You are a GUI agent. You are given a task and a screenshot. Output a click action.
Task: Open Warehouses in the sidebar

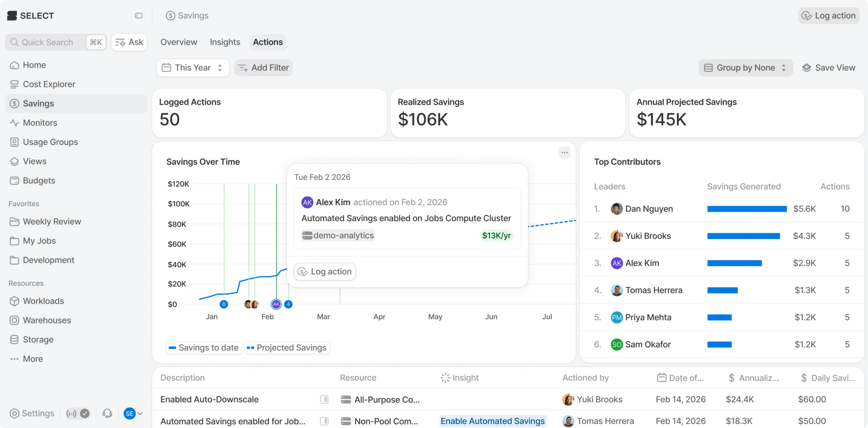76,320
